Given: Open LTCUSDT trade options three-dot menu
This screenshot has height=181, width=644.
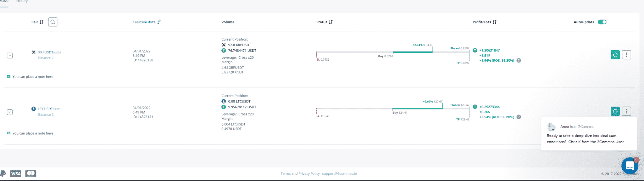Looking at the screenshot, I should coord(626,111).
